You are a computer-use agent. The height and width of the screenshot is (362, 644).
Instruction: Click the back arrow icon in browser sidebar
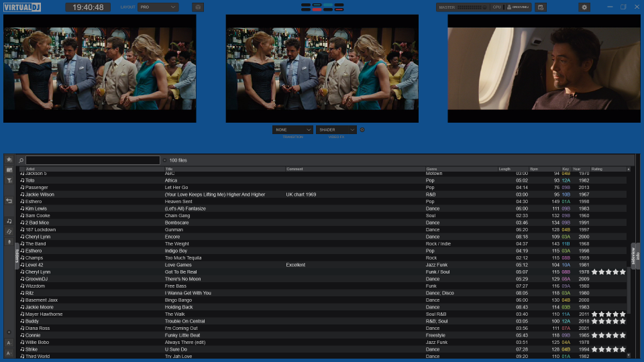click(9, 200)
